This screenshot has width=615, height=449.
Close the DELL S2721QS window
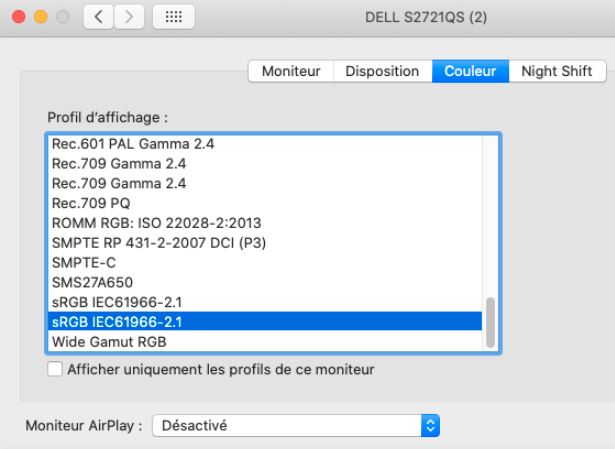[x=20, y=21]
